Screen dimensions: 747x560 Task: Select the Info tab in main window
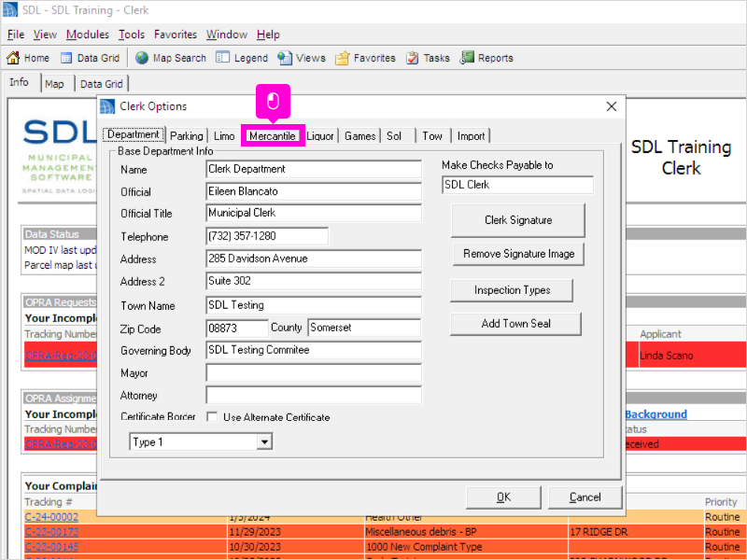[x=19, y=82]
